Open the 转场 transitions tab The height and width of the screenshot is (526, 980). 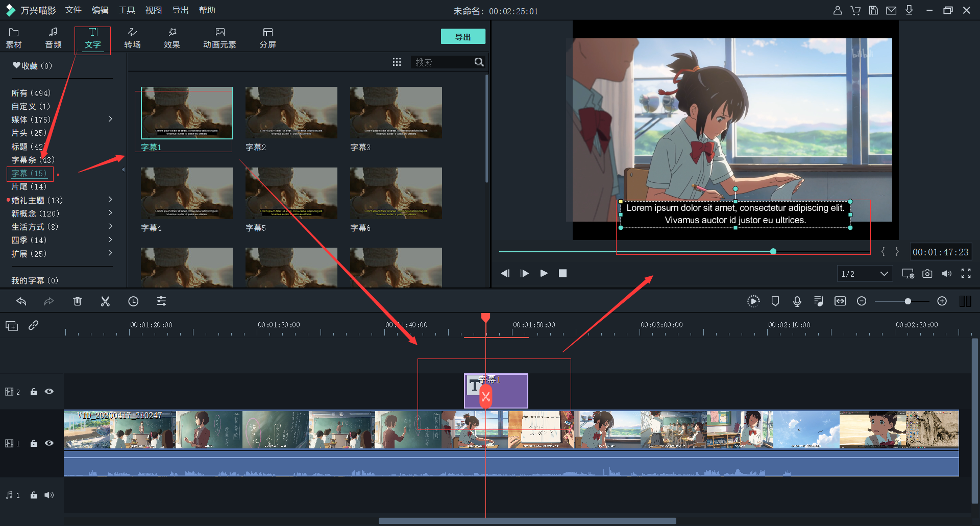pyautogui.click(x=132, y=38)
